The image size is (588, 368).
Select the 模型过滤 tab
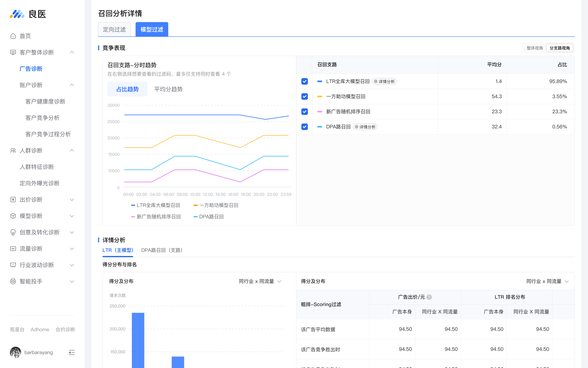152,29
